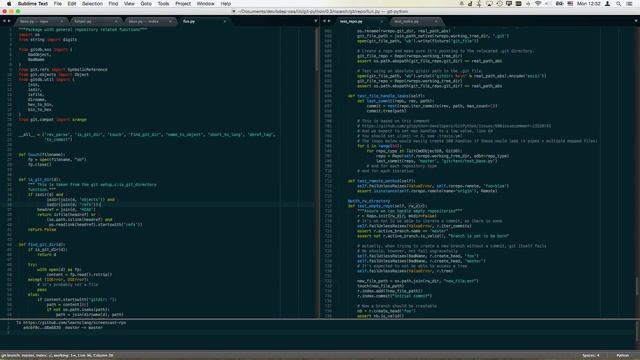Click the github URL in output panel
Screen dimensions: 640x360
coord(75,322)
